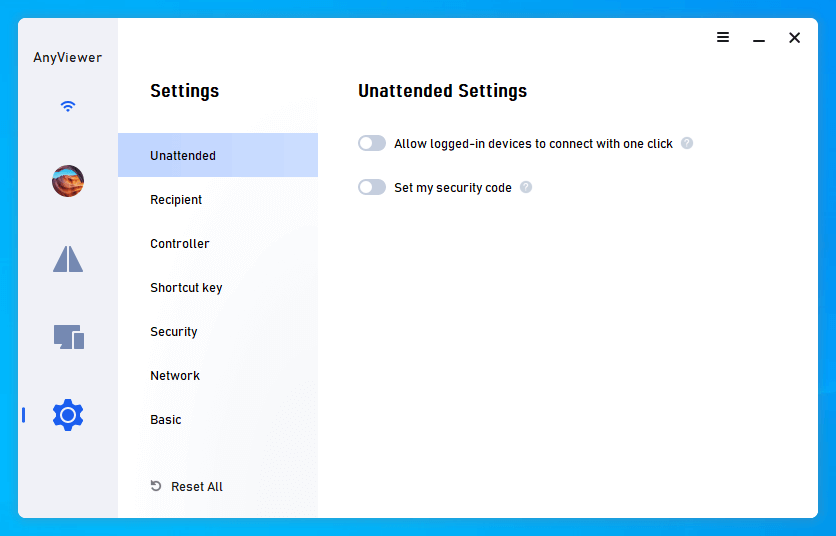Enable logged-in devices one-click connect toggle
This screenshot has height=536, width=836.
click(372, 144)
